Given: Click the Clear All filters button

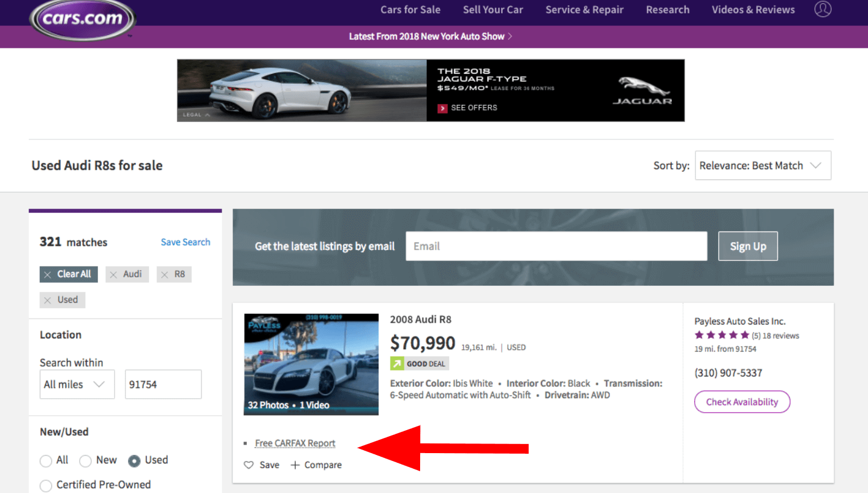Looking at the screenshot, I should pyautogui.click(x=68, y=274).
